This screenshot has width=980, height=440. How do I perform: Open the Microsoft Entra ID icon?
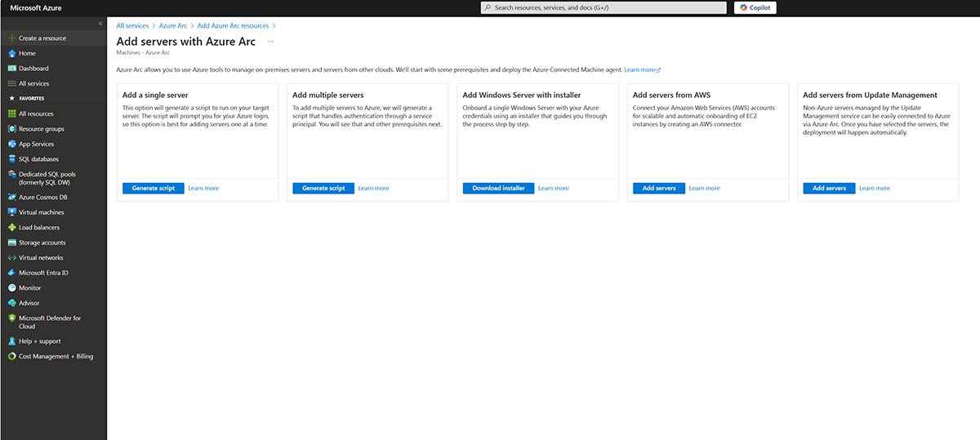click(x=11, y=273)
